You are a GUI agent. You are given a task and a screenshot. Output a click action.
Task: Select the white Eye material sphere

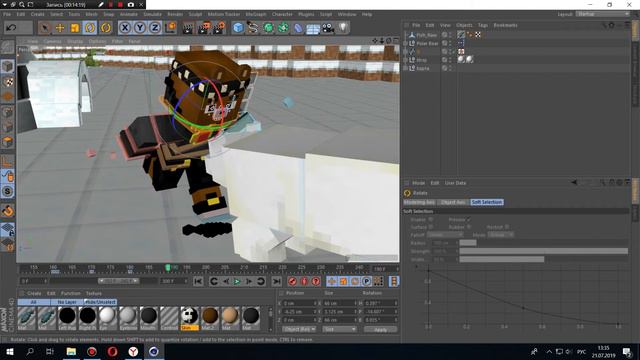click(x=108, y=318)
